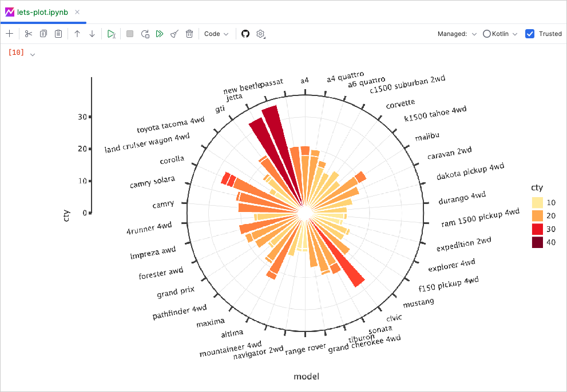
Task: Uncheck the Trusted checkbox
Action: [530, 34]
